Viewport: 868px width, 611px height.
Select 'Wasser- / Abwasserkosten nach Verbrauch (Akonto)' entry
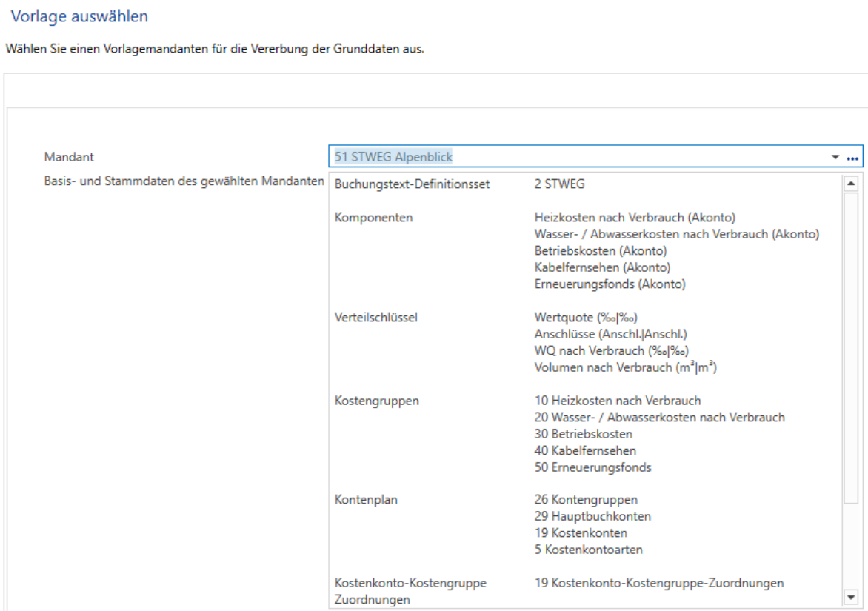(x=677, y=234)
